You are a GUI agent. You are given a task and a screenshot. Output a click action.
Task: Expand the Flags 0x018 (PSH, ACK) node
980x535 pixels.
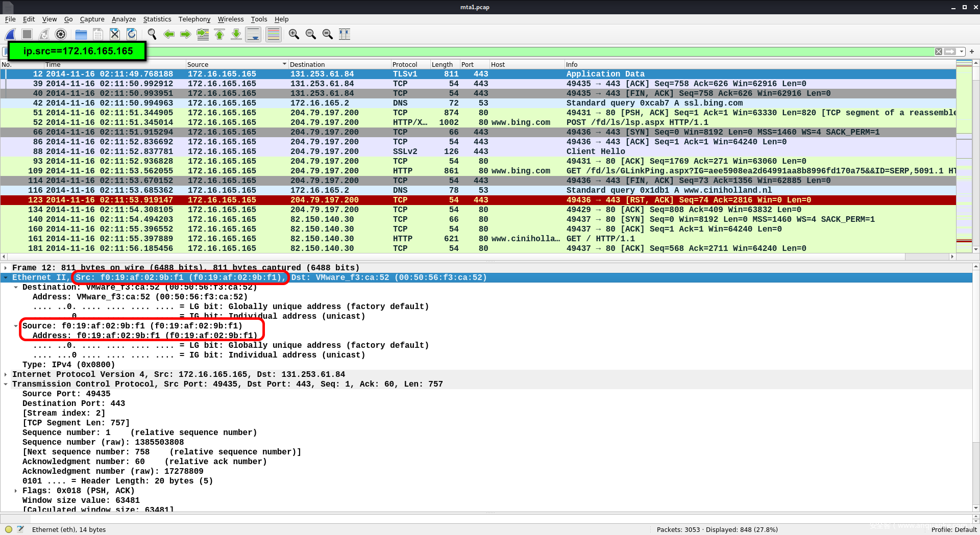click(x=16, y=491)
